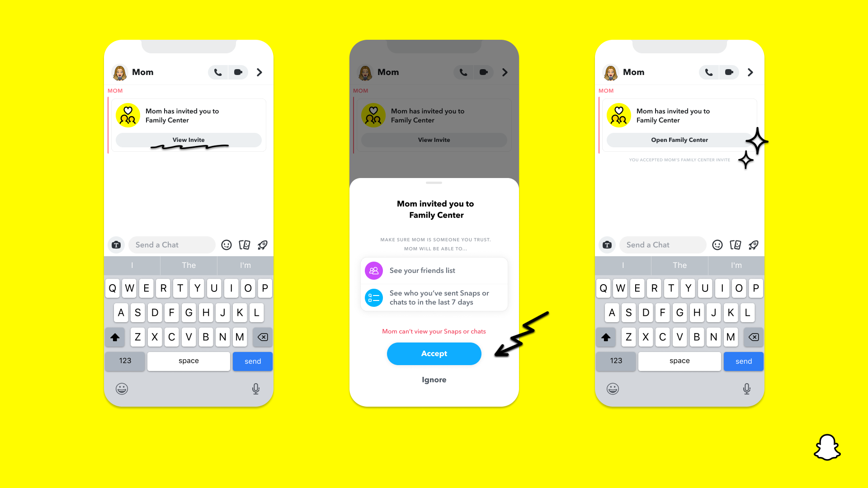Viewport: 868px width, 488px height.
Task: Toggle the space bar on keyboard
Action: coord(189,361)
